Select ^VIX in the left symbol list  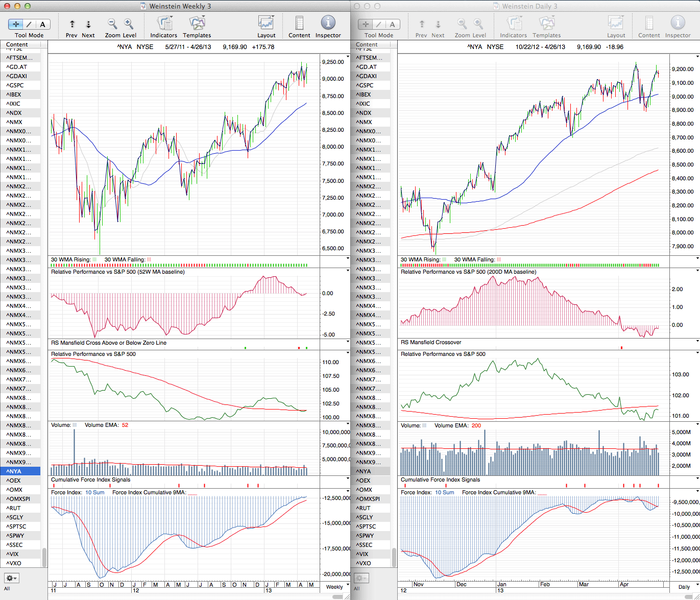14,554
